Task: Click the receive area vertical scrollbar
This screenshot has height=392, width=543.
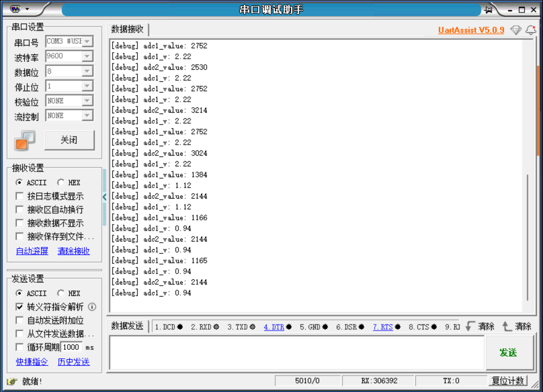Action: click(x=528, y=237)
